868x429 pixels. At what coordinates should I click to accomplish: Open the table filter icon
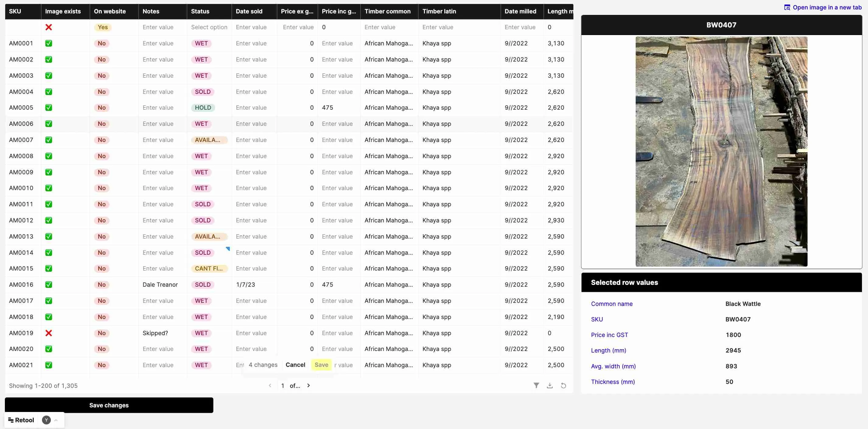point(536,385)
